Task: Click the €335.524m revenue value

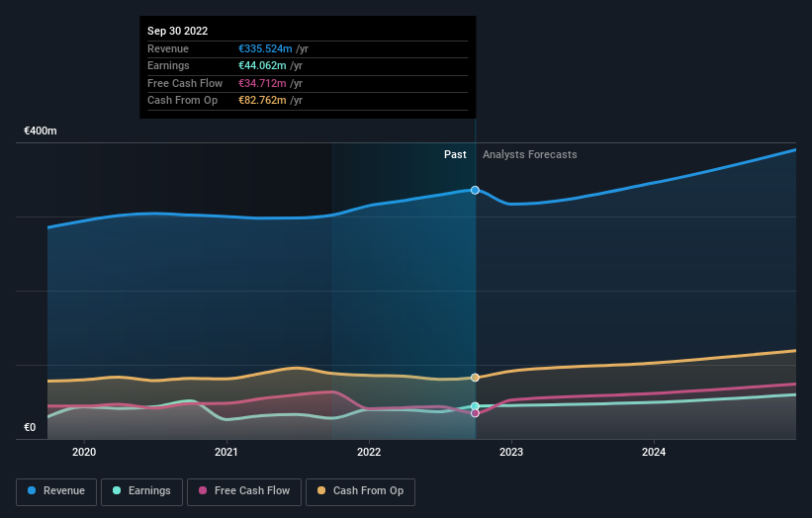Action: click(265, 48)
